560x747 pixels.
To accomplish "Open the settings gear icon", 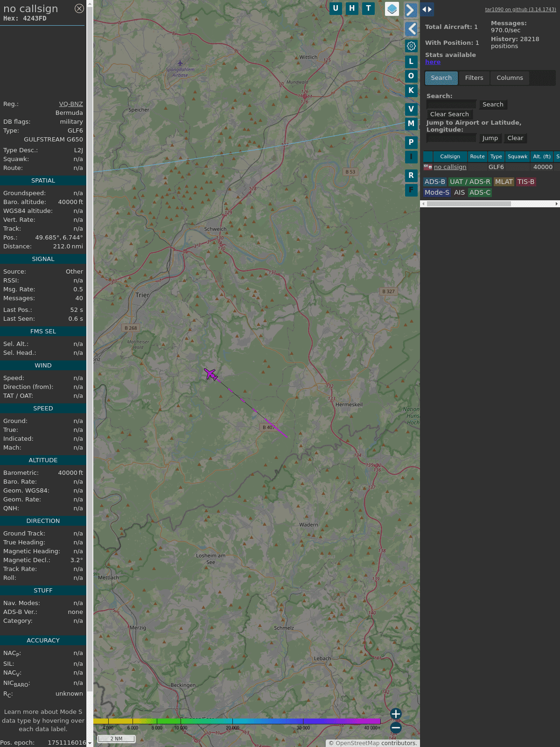I will [x=411, y=46].
